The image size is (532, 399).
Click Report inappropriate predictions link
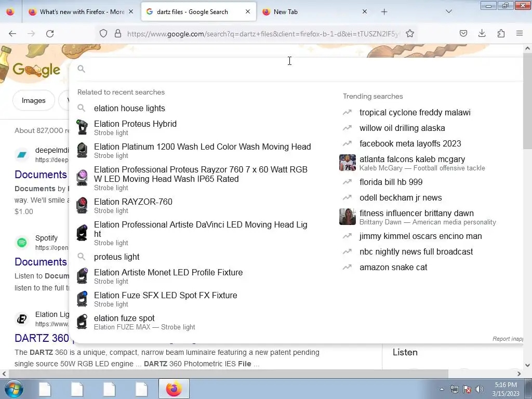508,339
